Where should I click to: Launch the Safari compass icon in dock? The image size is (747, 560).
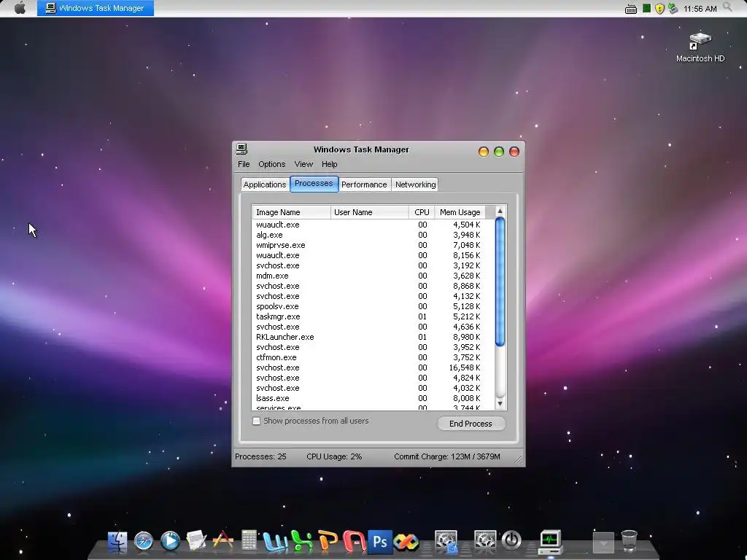(144, 542)
